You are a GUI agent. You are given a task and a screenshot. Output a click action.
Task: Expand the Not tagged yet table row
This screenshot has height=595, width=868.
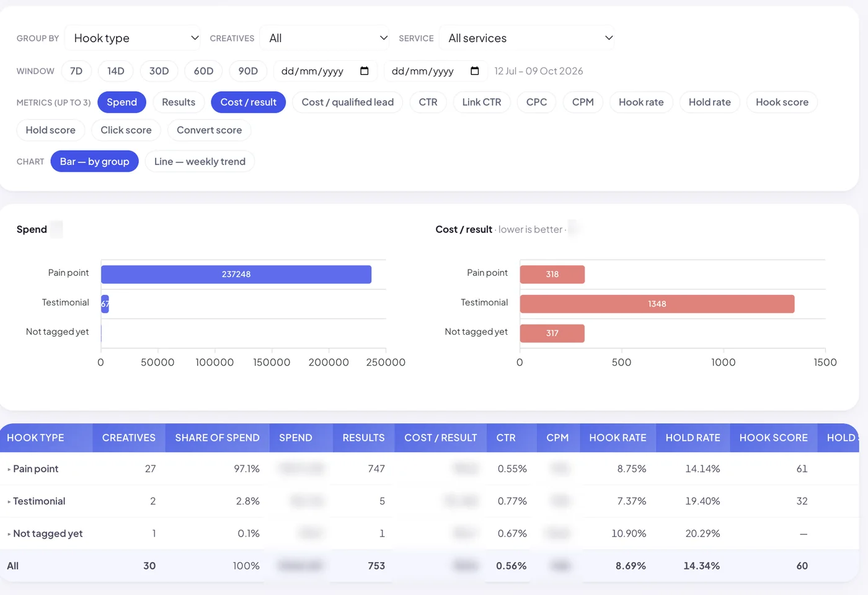coord(9,534)
